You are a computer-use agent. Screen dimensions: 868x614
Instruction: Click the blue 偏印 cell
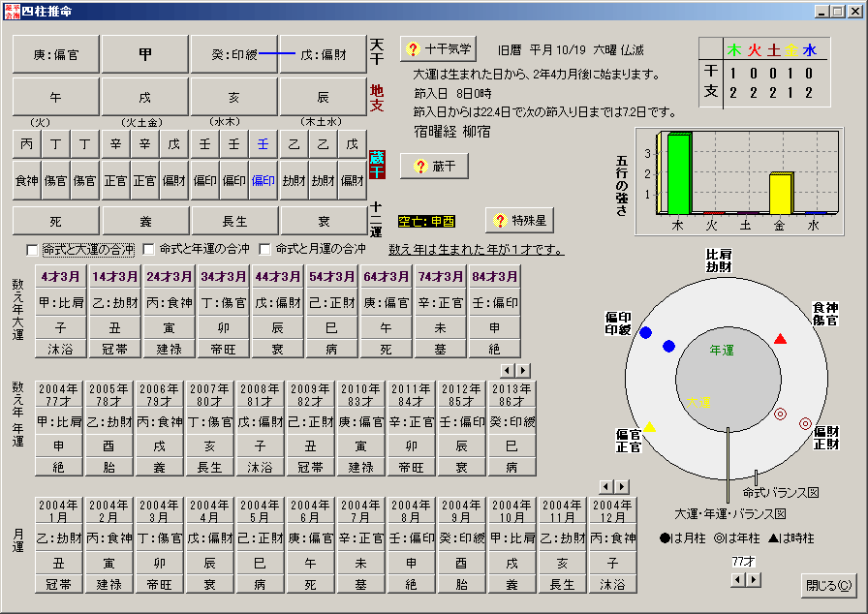click(263, 180)
